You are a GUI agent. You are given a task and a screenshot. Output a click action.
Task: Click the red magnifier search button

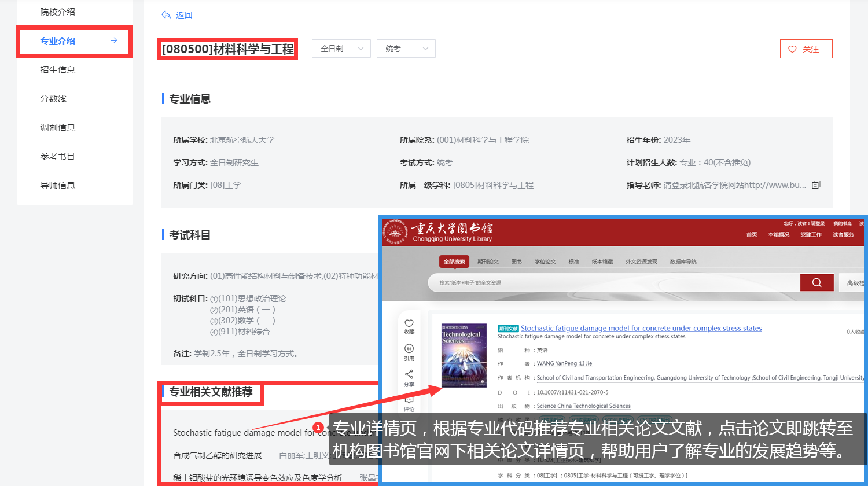click(x=816, y=283)
